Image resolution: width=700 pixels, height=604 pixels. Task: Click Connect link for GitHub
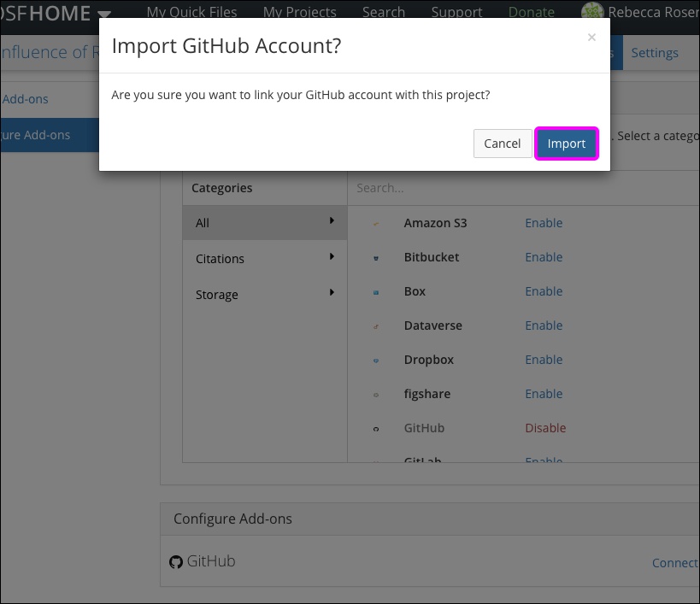point(675,563)
